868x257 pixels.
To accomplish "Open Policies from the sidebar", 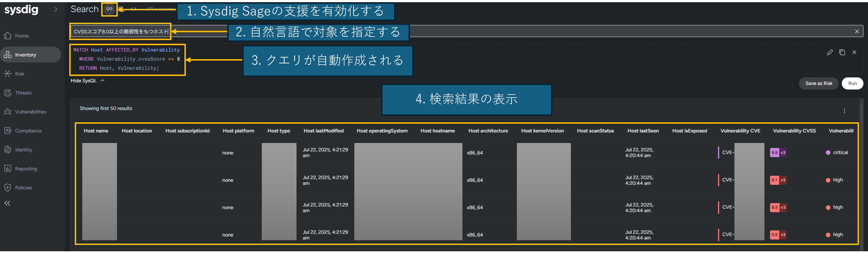I will click(23, 188).
